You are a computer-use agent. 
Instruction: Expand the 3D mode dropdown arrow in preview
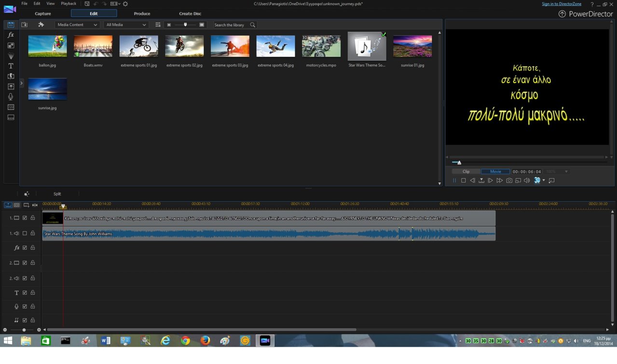coord(544,180)
